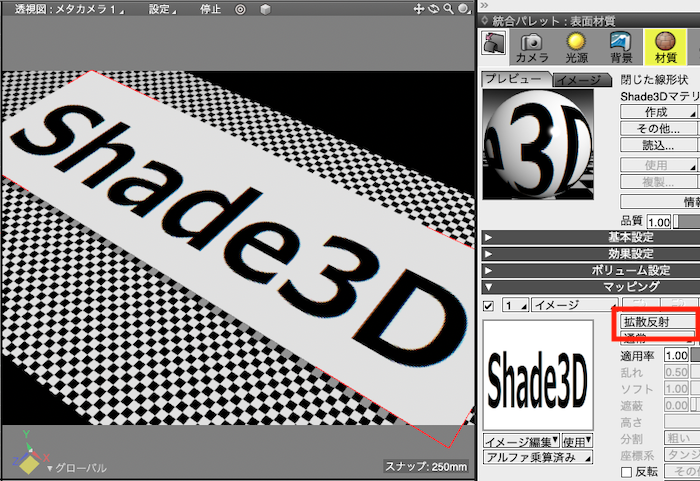Viewport: 700px width, 481px height.
Task: Click the 乱れ field showing 0.50
Action: tap(676, 372)
